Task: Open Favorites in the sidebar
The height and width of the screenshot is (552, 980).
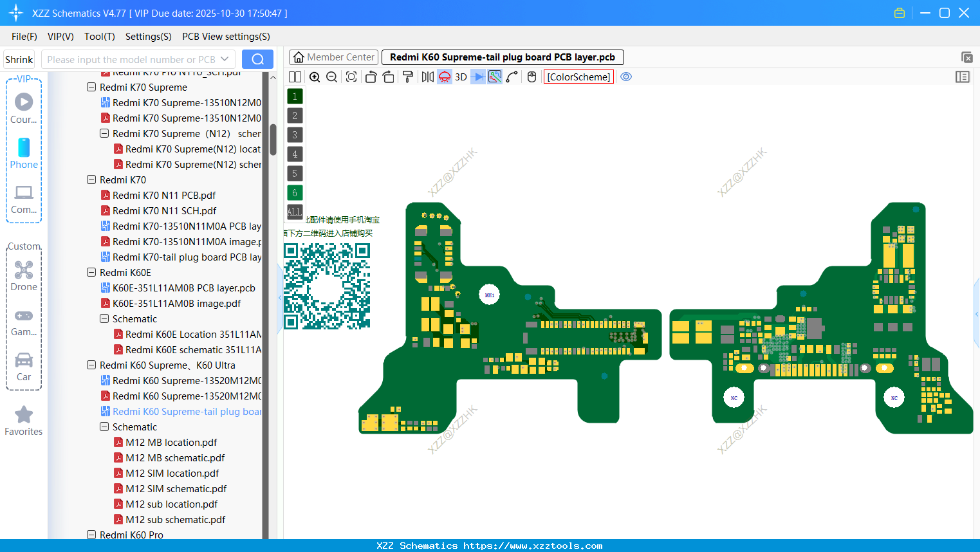Action: 24,421
